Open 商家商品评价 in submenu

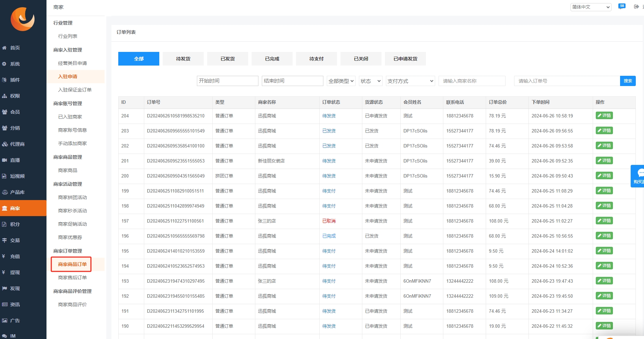(x=72, y=305)
